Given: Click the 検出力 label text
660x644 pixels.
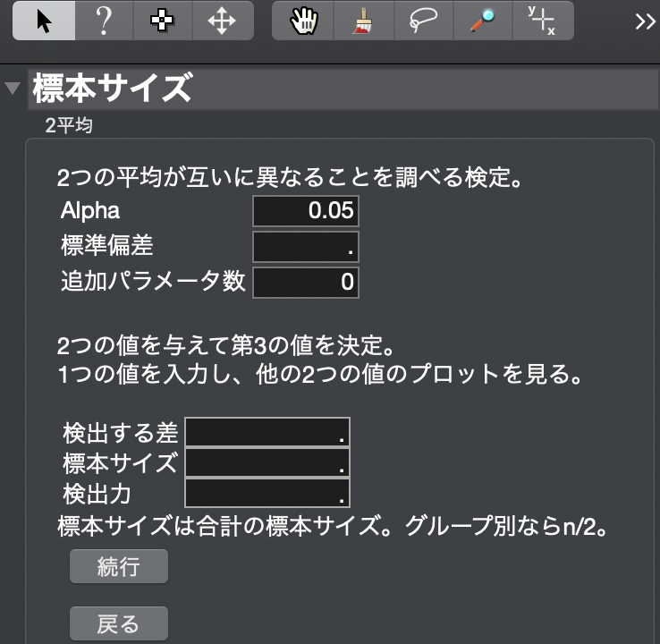Looking at the screenshot, I should (x=97, y=494).
